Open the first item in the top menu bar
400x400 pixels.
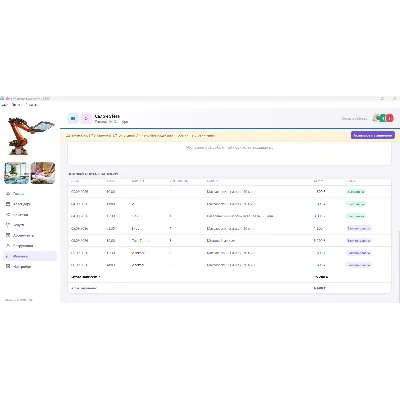tap(4, 105)
